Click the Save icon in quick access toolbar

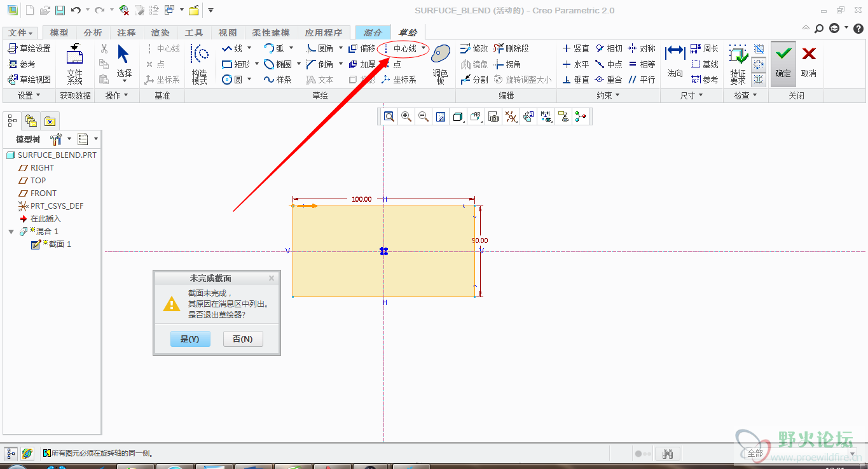click(x=60, y=10)
